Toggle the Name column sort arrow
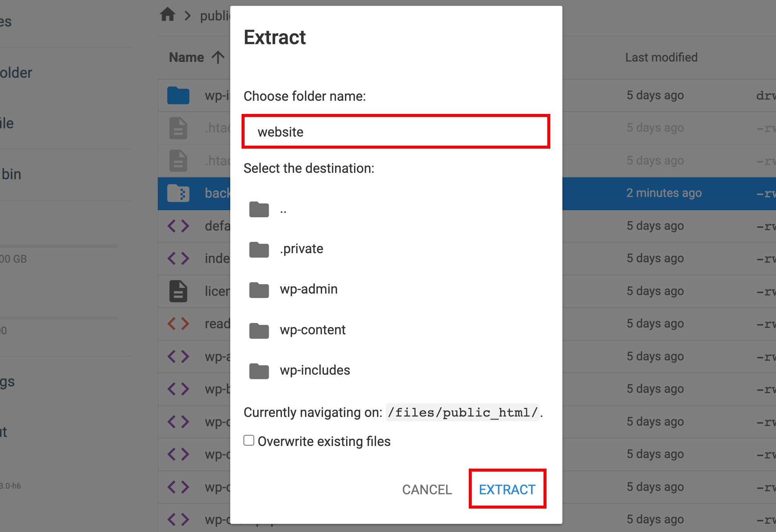 pyautogui.click(x=218, y=57)
